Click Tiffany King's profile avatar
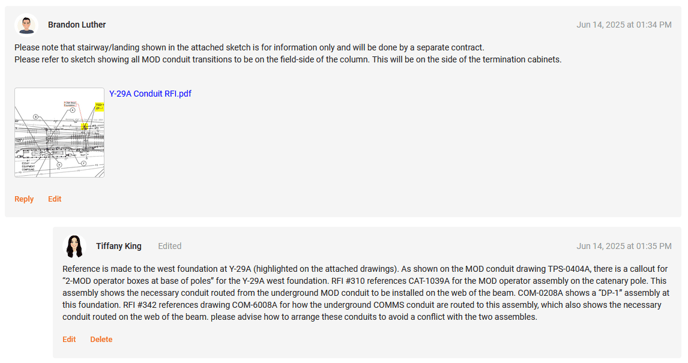Screen dimensions: 688x363 pos(74,246)
